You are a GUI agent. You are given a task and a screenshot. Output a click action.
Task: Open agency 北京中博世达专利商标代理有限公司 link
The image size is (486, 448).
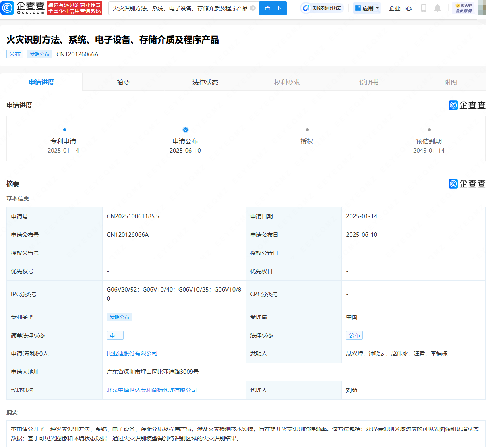152,390
